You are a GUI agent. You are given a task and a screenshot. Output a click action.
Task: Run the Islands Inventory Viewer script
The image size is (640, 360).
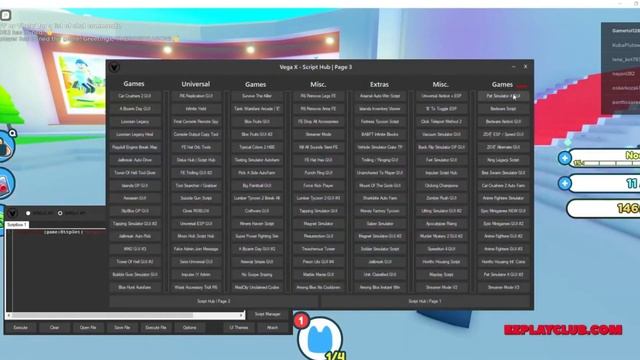(380, 109)
